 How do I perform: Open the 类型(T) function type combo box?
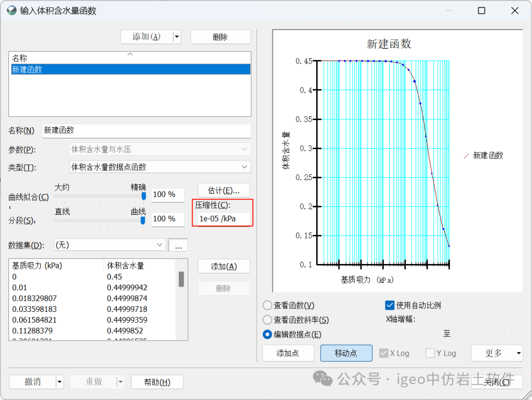tap(160, 167)
